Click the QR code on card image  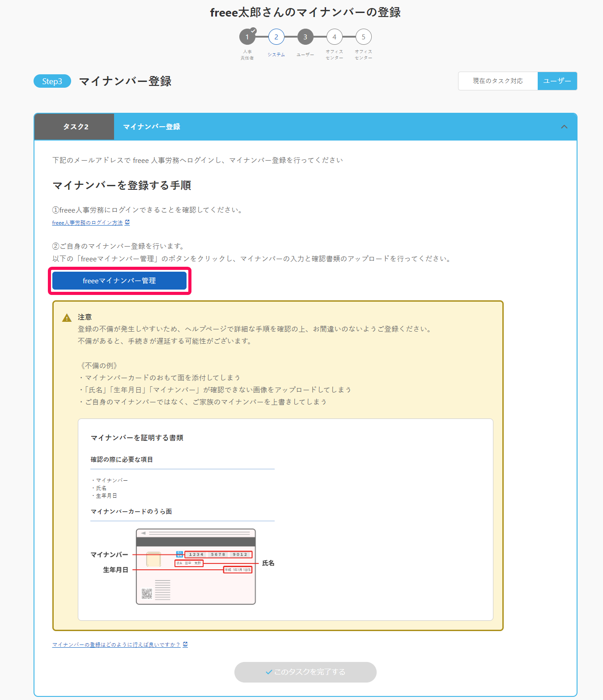click(147, 593)
